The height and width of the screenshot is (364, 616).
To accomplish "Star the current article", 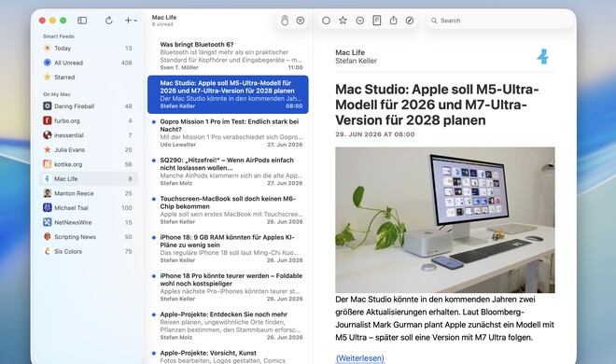I will (343, 21).
